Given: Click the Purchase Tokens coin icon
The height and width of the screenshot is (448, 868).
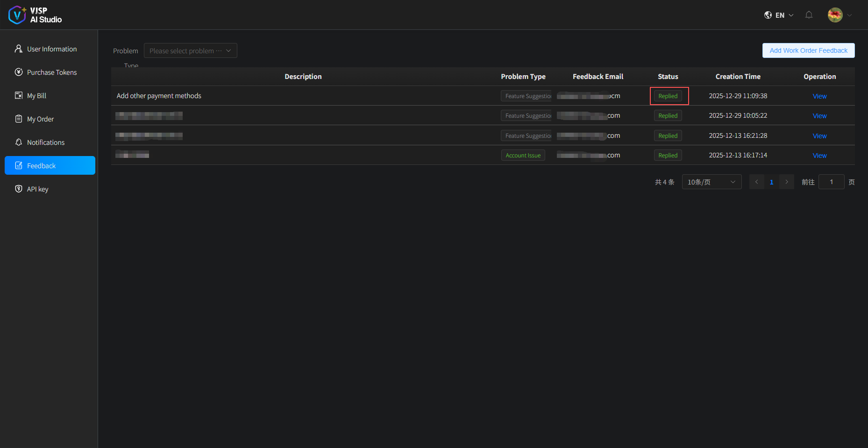Looking at the screenshot, I should [19, 72].
